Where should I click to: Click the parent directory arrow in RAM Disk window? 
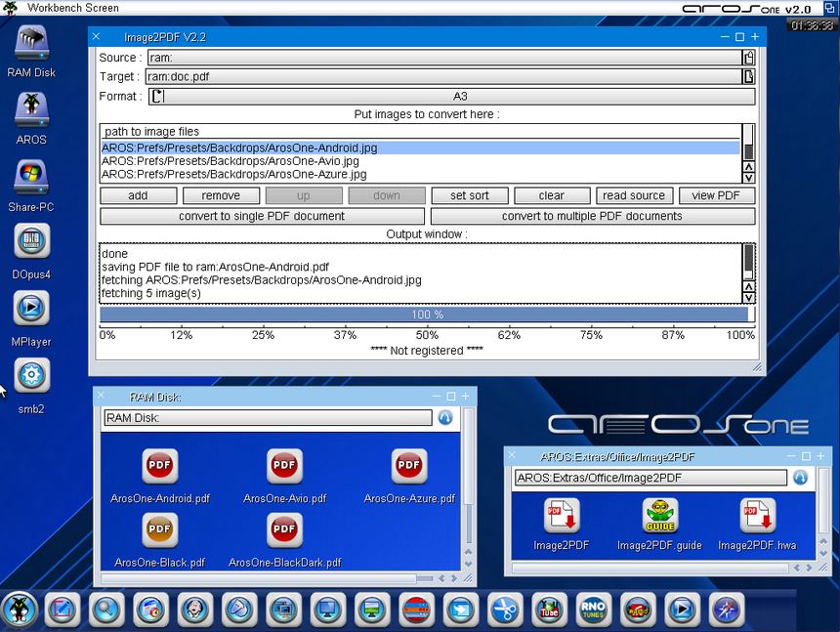[x=445, y=418]
